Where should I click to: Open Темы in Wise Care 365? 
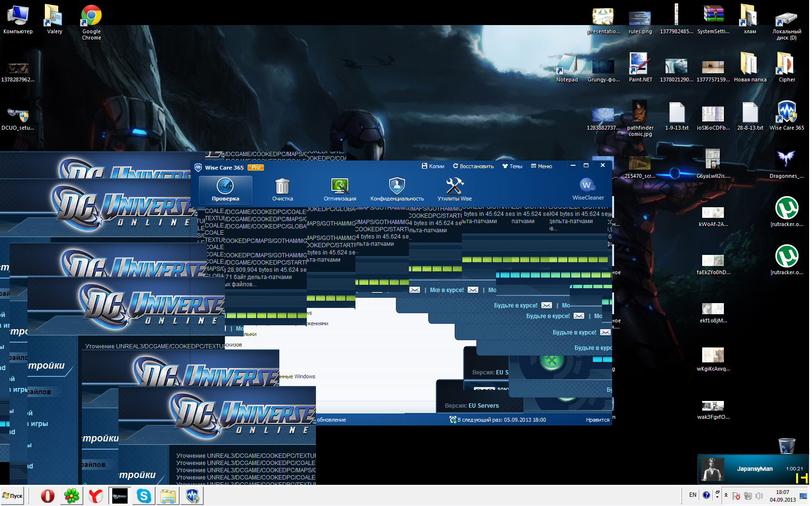pos(512,166)
